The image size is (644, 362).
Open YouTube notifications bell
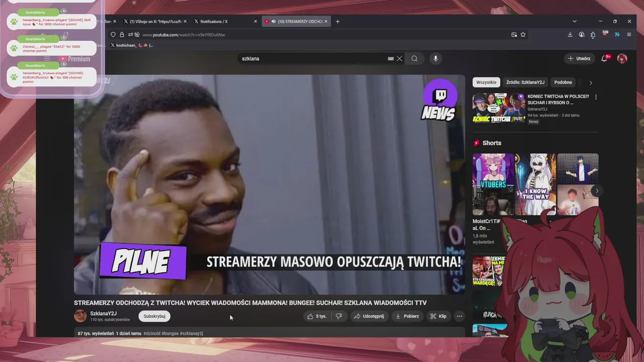[605, 58]
